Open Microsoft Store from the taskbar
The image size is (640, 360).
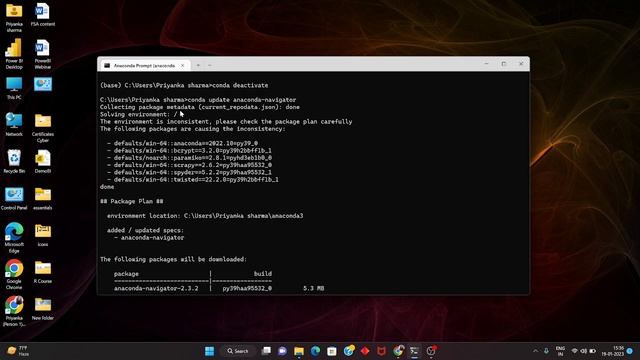click(x=332, y=351)
